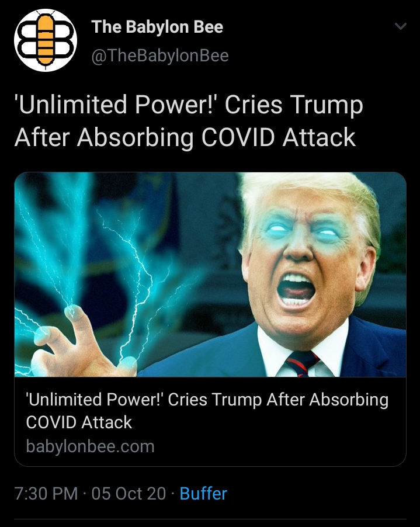Click Trump's open mouth in the photo

296,289
